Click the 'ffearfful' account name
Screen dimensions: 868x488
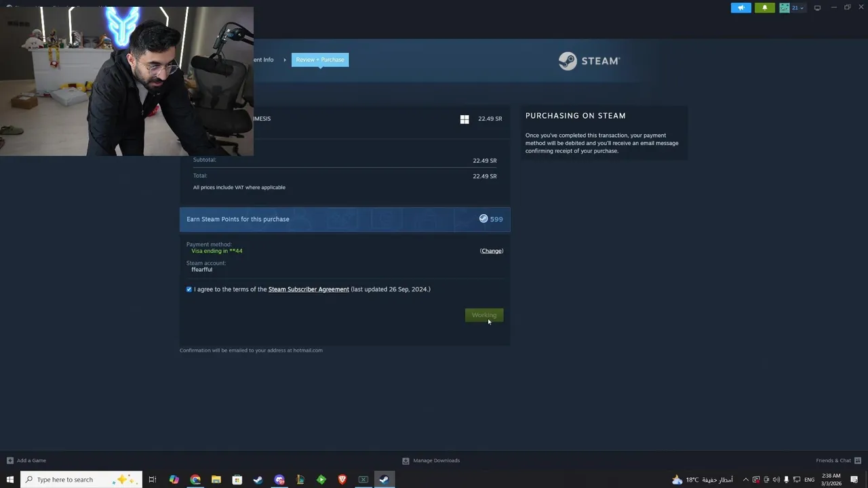(202, 270)
